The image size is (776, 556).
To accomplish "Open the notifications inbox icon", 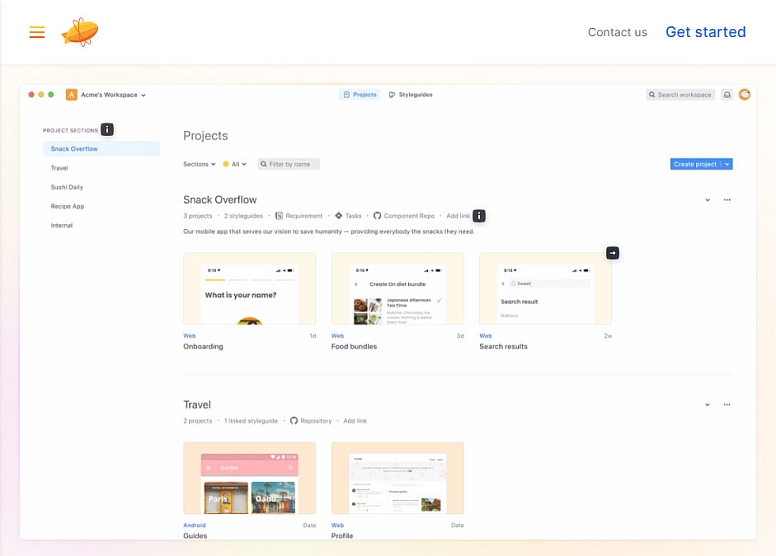I will click(x=727, y=95).
